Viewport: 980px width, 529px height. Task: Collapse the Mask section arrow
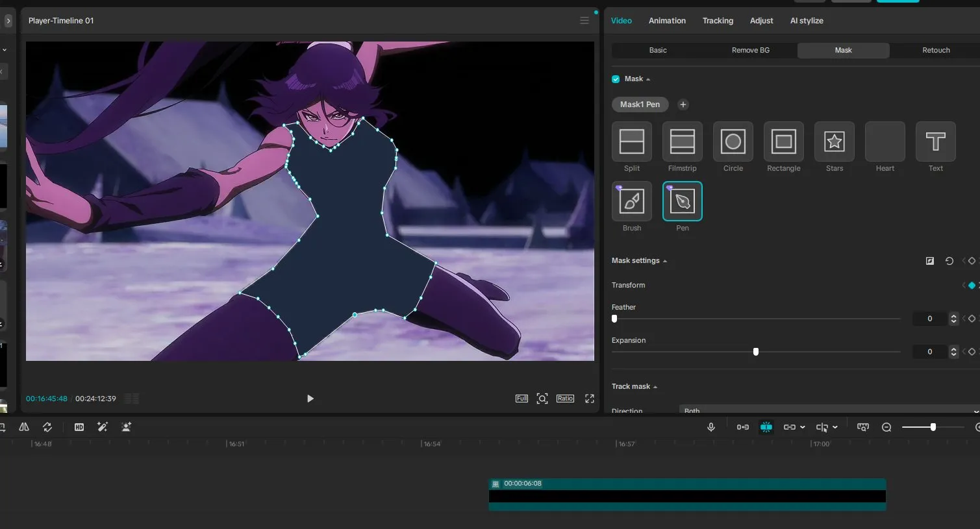click(648, 80)
